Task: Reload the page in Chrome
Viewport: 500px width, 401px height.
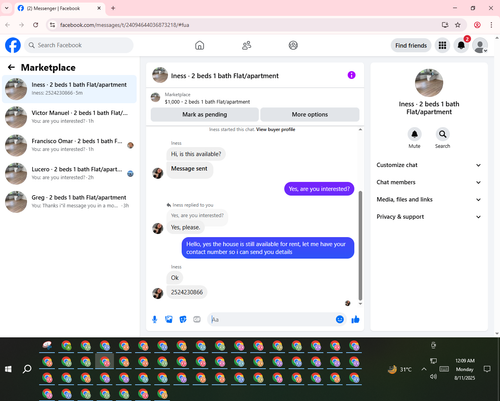Action: 36,25
